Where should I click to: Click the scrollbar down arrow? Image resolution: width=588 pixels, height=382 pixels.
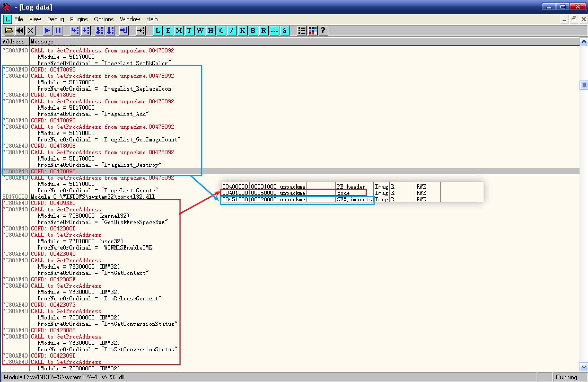tap(584, 367)
